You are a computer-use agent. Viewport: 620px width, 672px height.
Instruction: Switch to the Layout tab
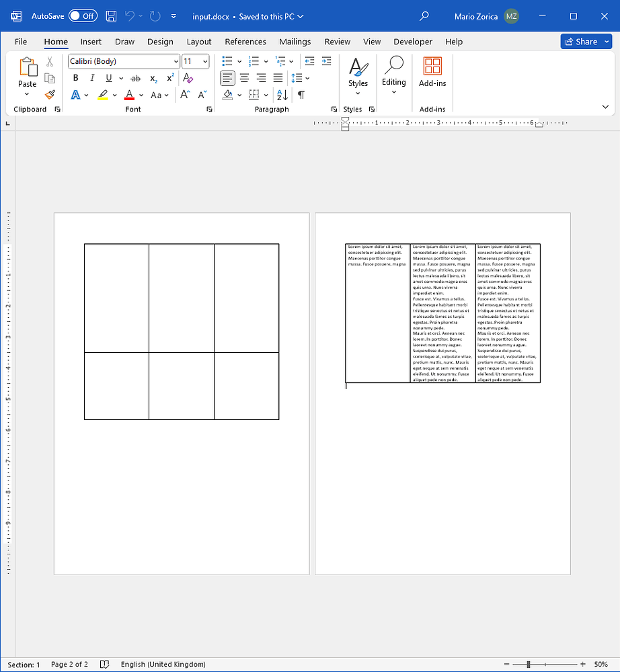pos(199,42)
